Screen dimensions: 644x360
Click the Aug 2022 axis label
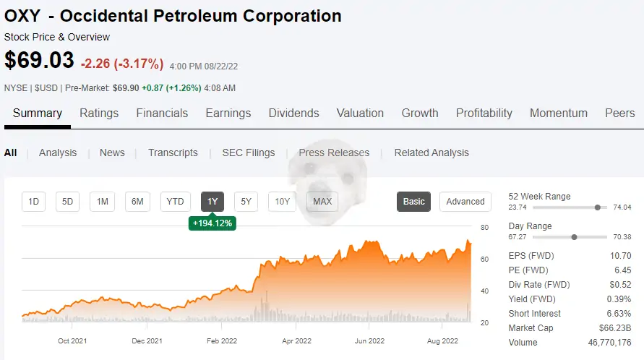pos(442,341)
